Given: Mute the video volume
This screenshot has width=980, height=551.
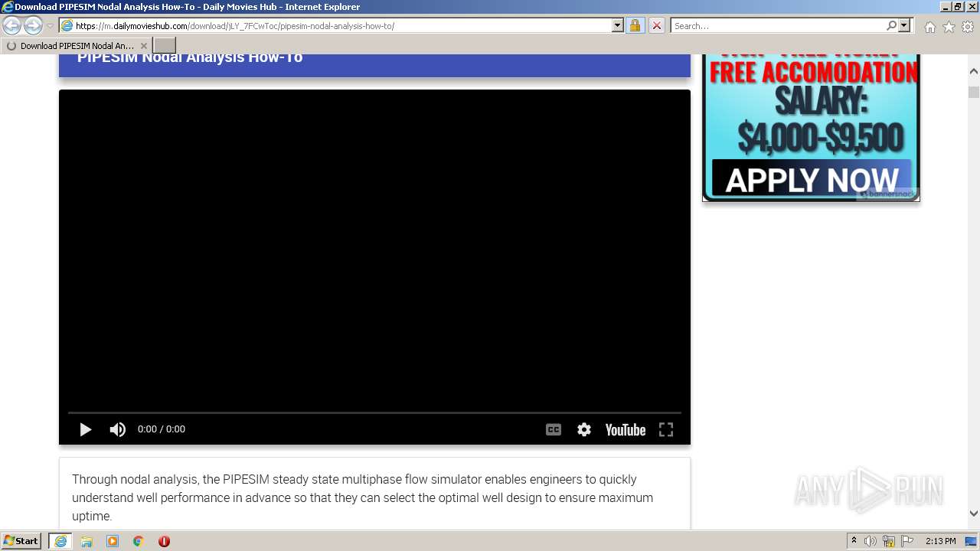Looking at the screenshot, I should [x=117, y=429].
